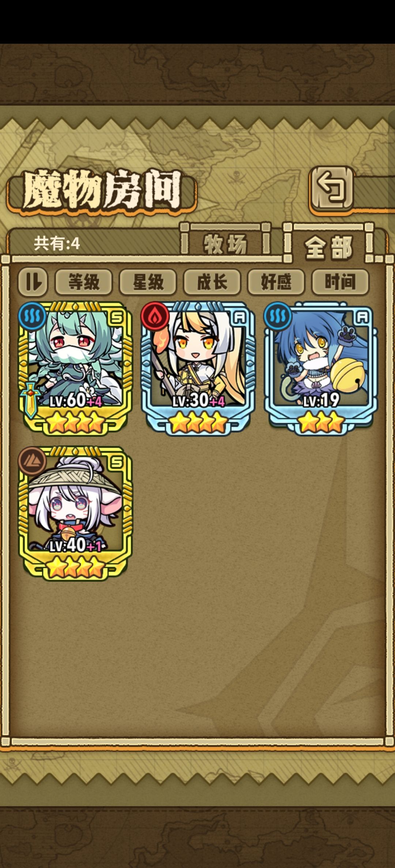Tap the S rank badge on LV:40 card
The image size is (395, 868).
pyautogui.click(x=117, y=462)
